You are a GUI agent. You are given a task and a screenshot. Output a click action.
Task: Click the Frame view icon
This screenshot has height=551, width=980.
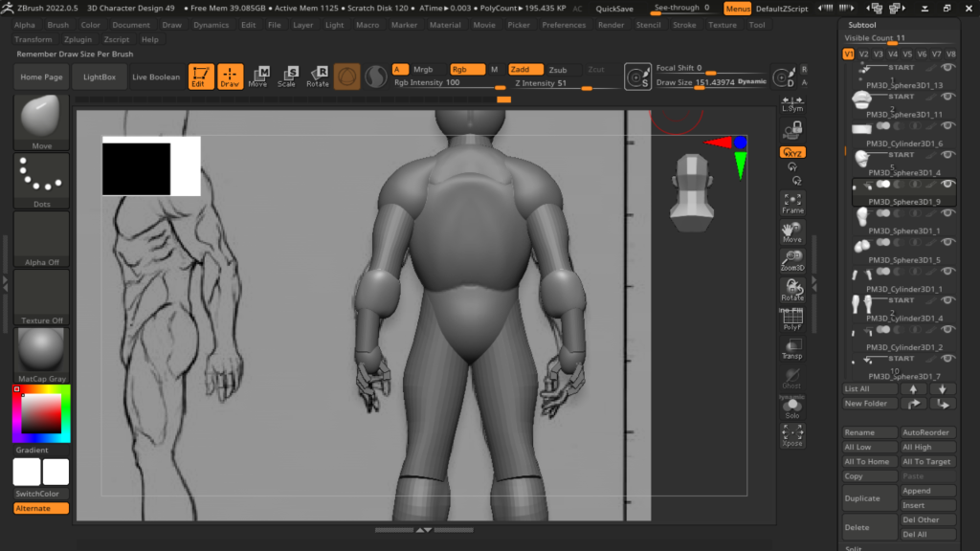click(792, 203)
